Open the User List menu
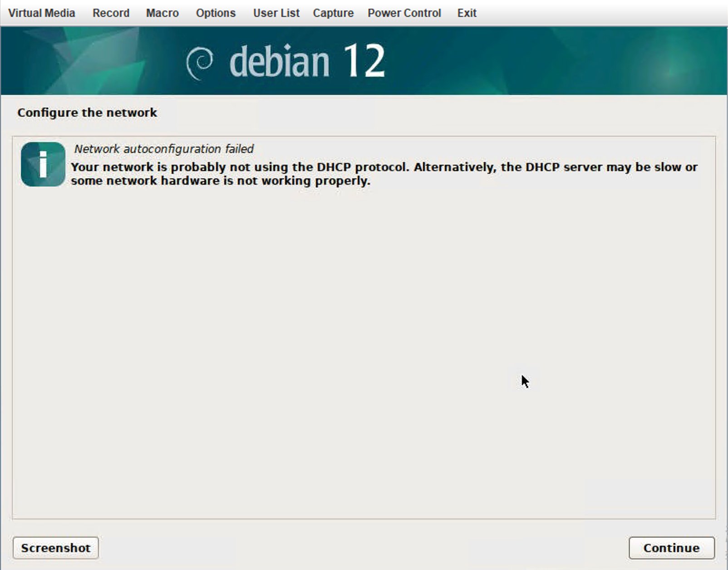The height and width of the screenshot is (570, 728). (276, 13)
